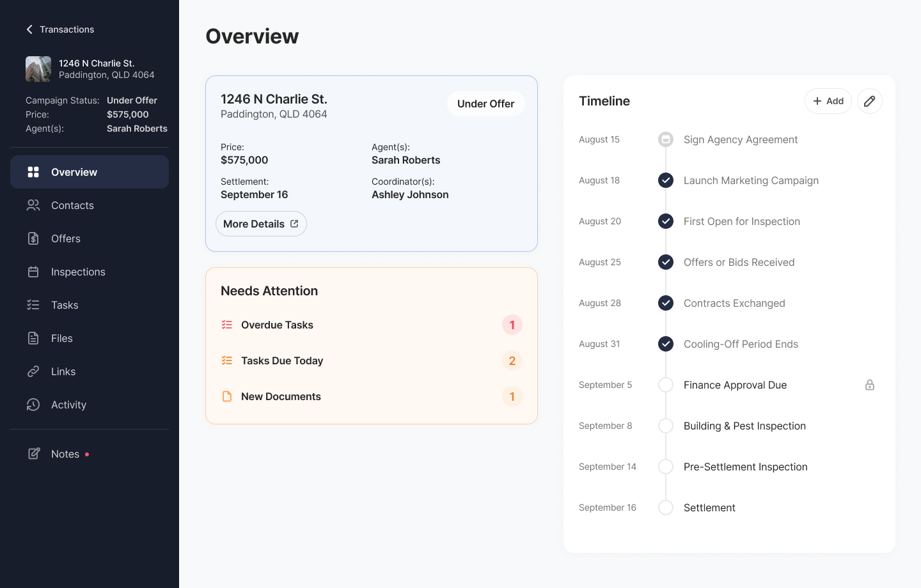Go back using the Transactions chevron
The height and width of the screenshot is (588, 921).
[29, 29]
